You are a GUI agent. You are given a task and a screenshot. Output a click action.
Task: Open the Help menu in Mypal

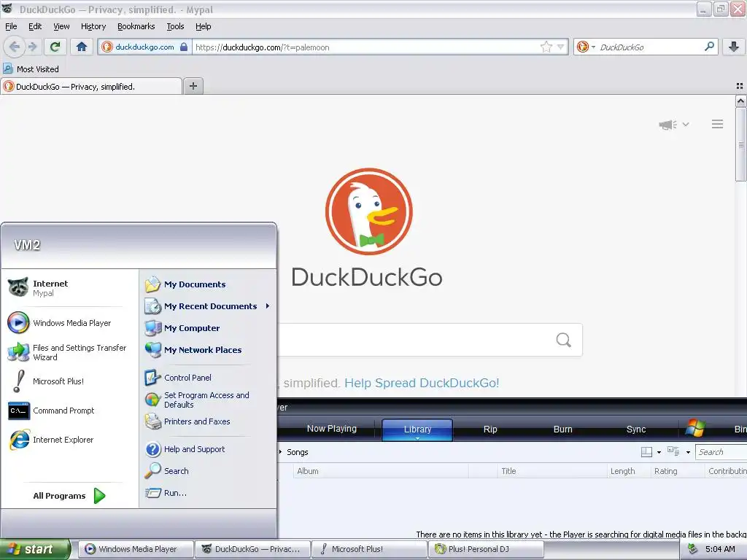point(204,26)
